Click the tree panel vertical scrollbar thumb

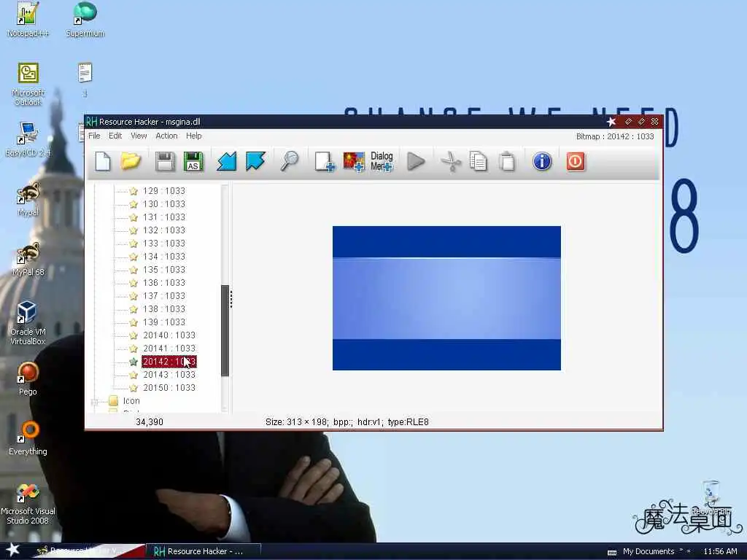(x=225, y=330)
